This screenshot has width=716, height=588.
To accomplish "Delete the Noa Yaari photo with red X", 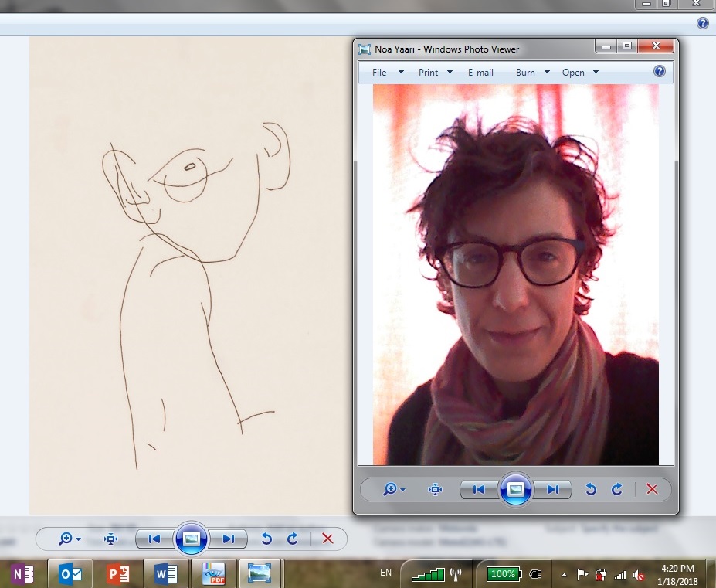I will pos(652,489).
